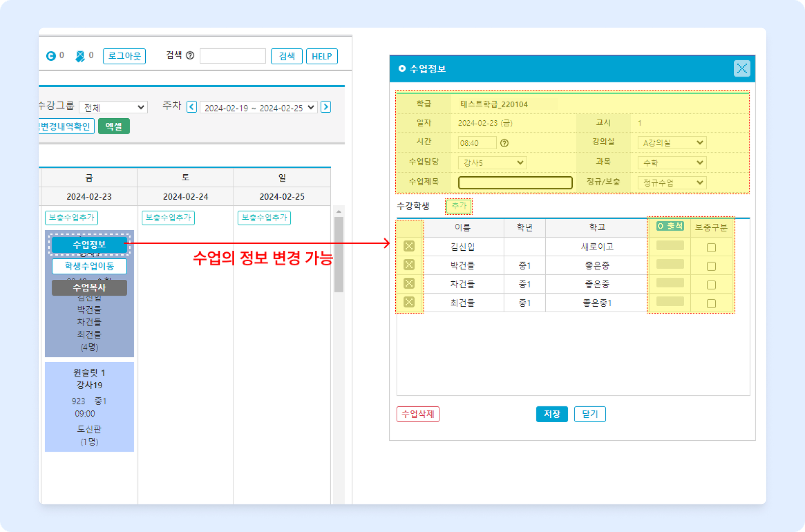Click the red 수업삭제 button
The image size is (805, 532).
[x=418, y=414]
